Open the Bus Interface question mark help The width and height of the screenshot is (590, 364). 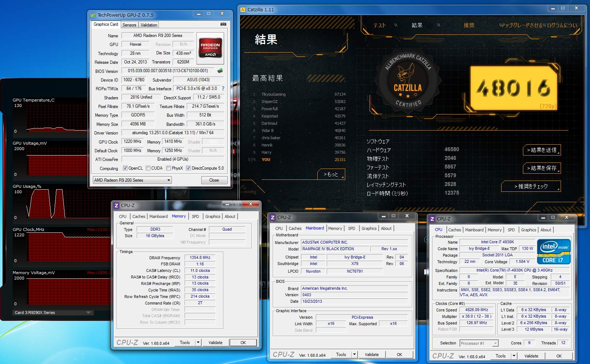(x=223, y=88)
